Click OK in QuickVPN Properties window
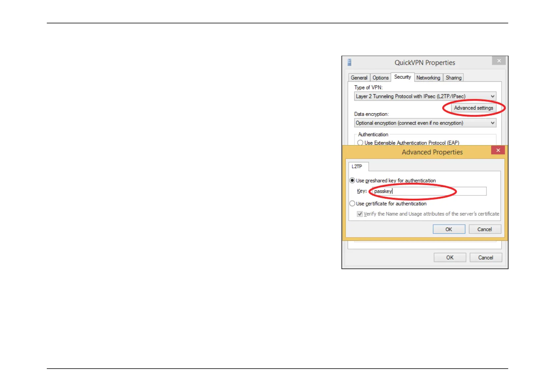This screenshot has height=392, width=555. pyautogui.click(x=450, y=258)
